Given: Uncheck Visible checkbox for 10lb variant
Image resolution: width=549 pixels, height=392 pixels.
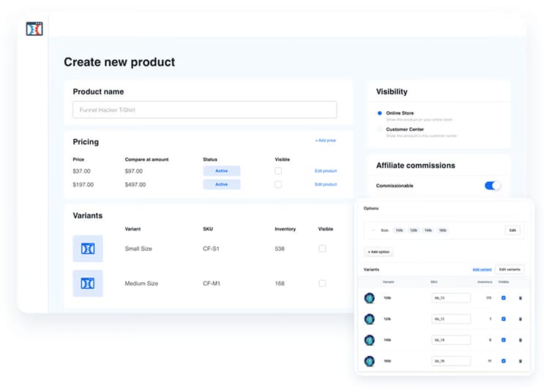Looking at the screenshot, I should coord(504,298).
